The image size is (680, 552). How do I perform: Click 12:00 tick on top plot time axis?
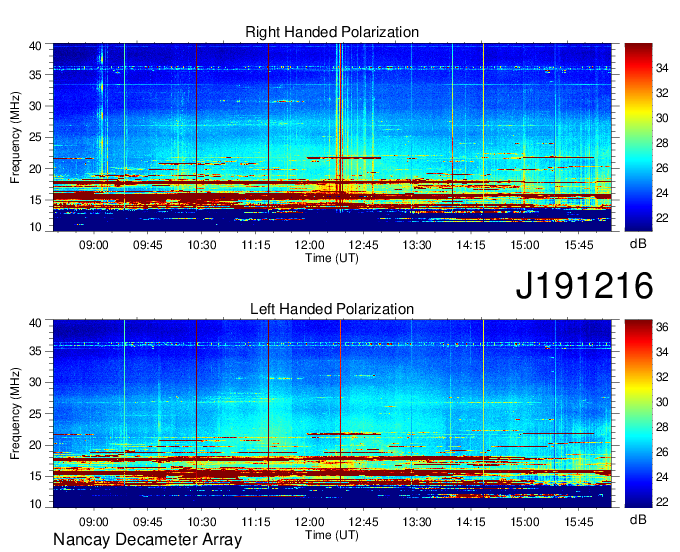(x=309, y=245)
